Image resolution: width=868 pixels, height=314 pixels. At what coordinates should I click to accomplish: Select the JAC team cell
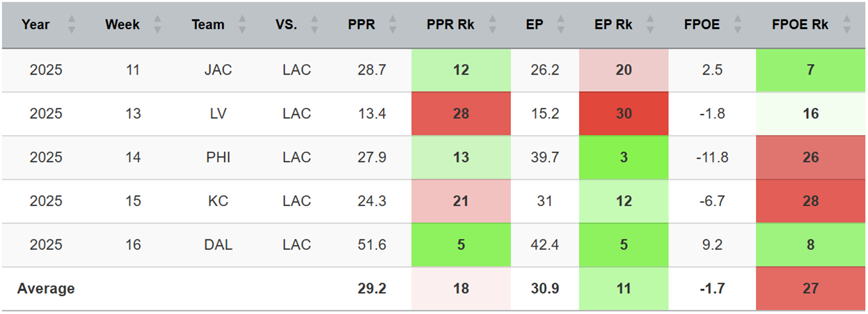[x=219, y=70]
